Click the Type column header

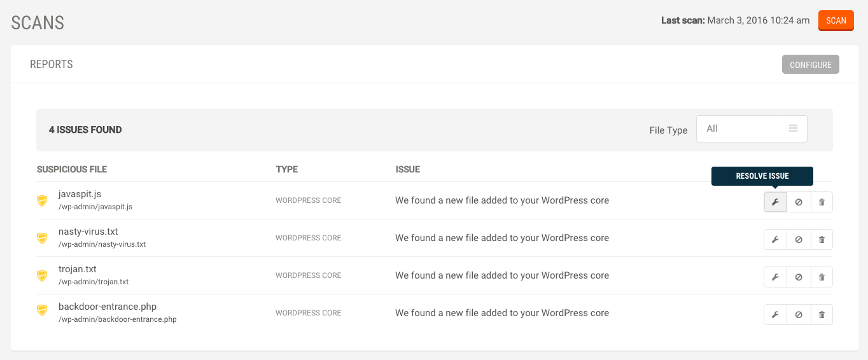[x=286, y=169]
